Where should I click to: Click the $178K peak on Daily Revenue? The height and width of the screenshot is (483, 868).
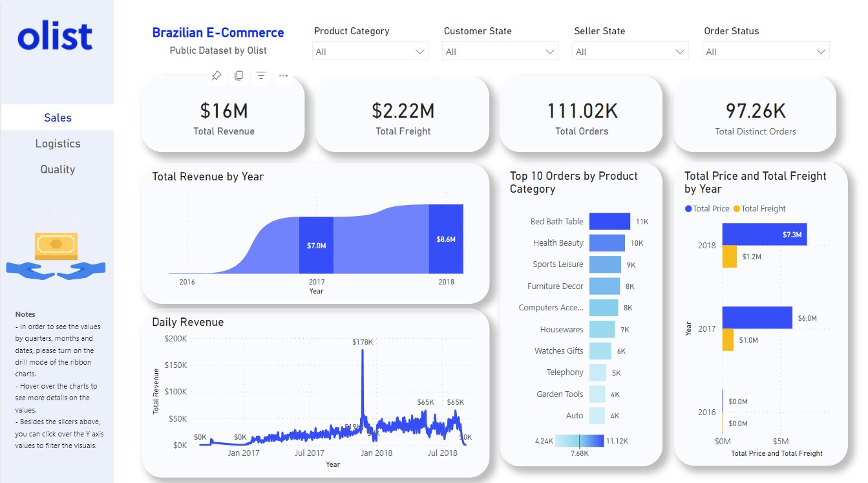pyautogui.click(x=362, y=352)
